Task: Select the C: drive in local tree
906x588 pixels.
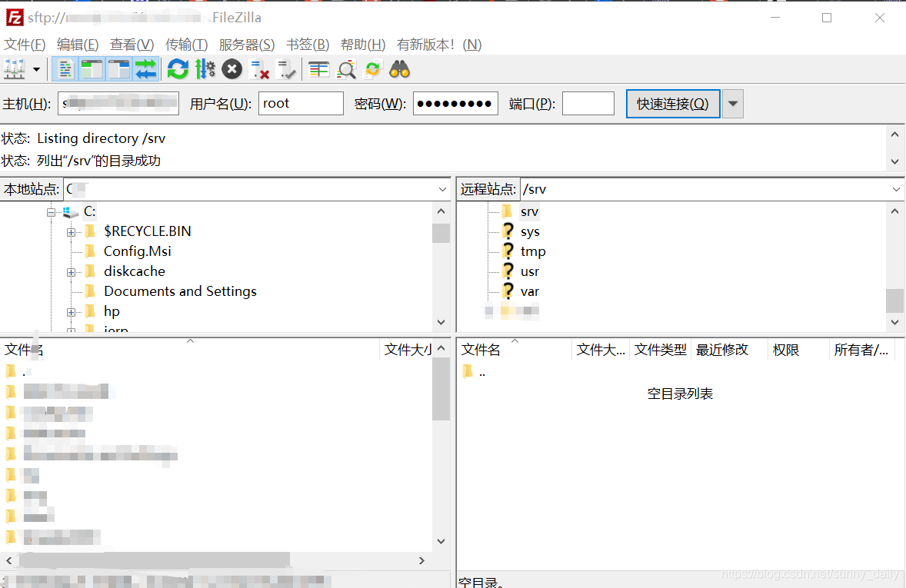Action: [89, 211]
